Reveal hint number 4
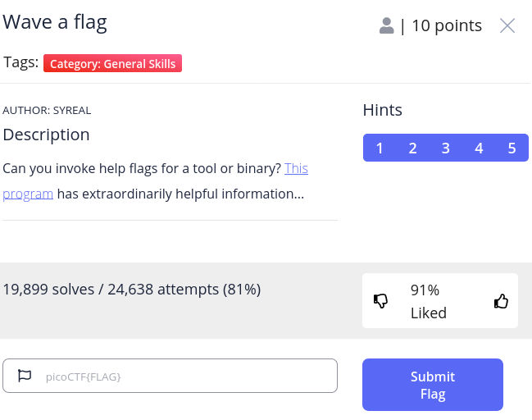 tap(479, 148)
